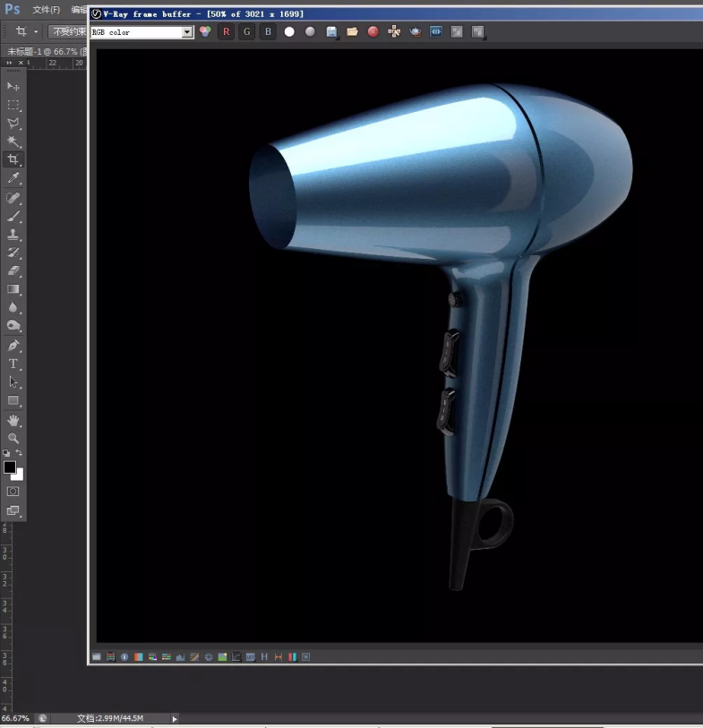The image size is (703, 728).
Task: Toggle the red channel in V-Ray
Action: [x=226, y=31]
